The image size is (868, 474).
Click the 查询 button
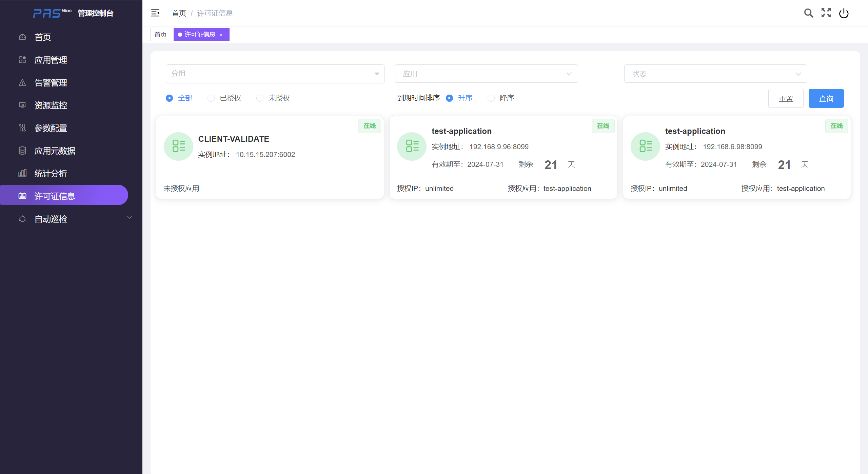tap(826, 99)
